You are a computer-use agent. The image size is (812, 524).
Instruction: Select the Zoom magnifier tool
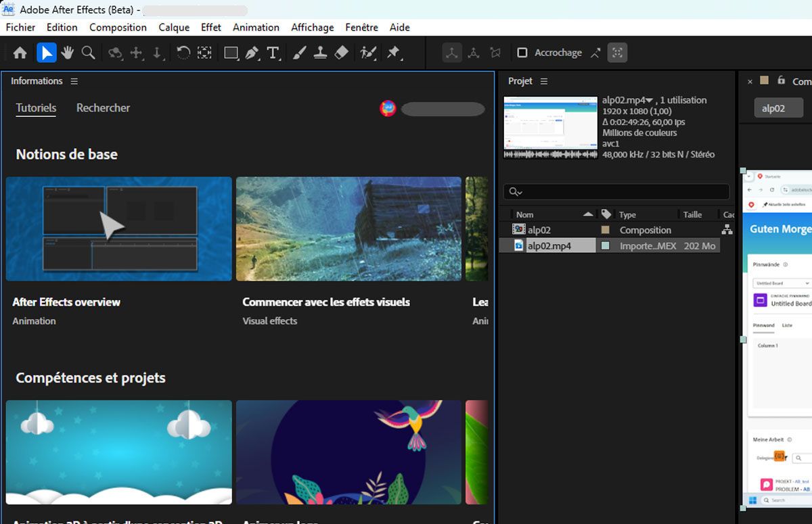[88, 53]
